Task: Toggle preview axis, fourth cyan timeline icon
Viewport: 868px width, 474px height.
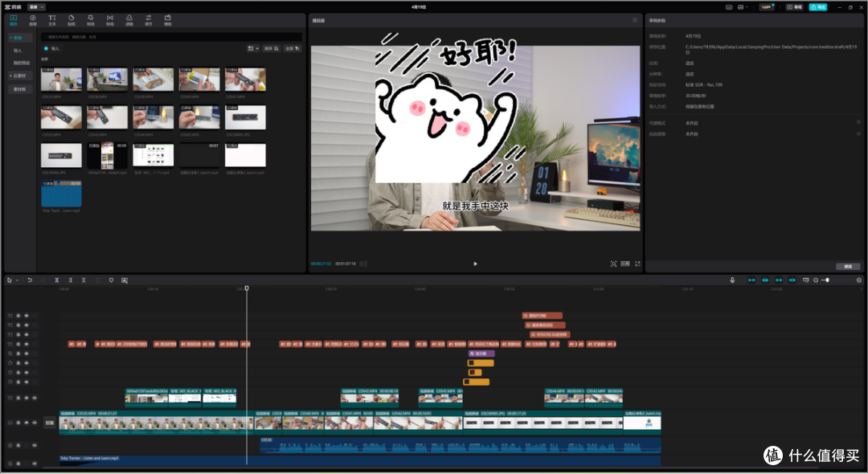Action: [792, 280]
